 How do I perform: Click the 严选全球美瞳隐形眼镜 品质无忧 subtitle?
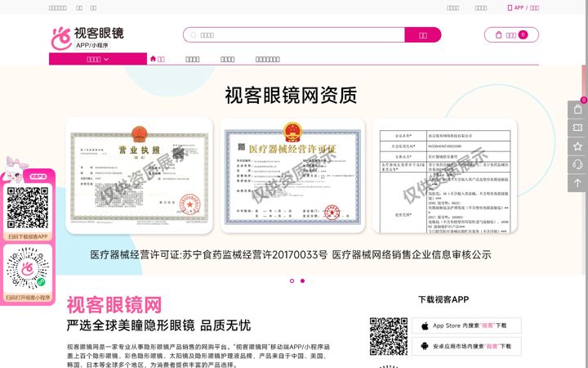tap(158, 325)
